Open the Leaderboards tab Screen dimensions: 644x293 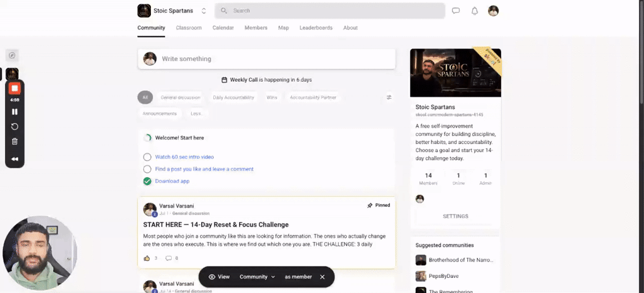click(x=316, y=28)
